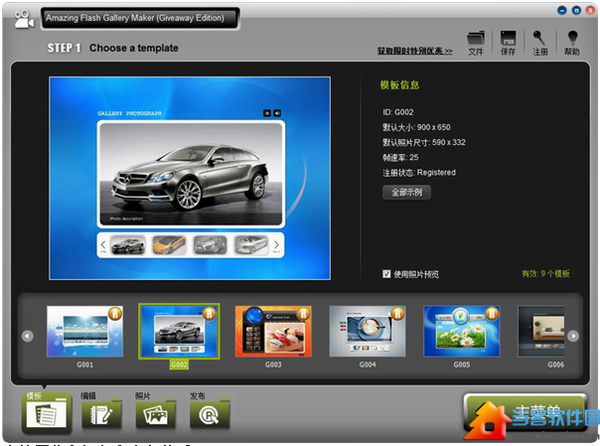Viewport: 600px width, 446px height.
Task: Select the G005 daisies template thumbnail
Action: (x=461, y=331)
